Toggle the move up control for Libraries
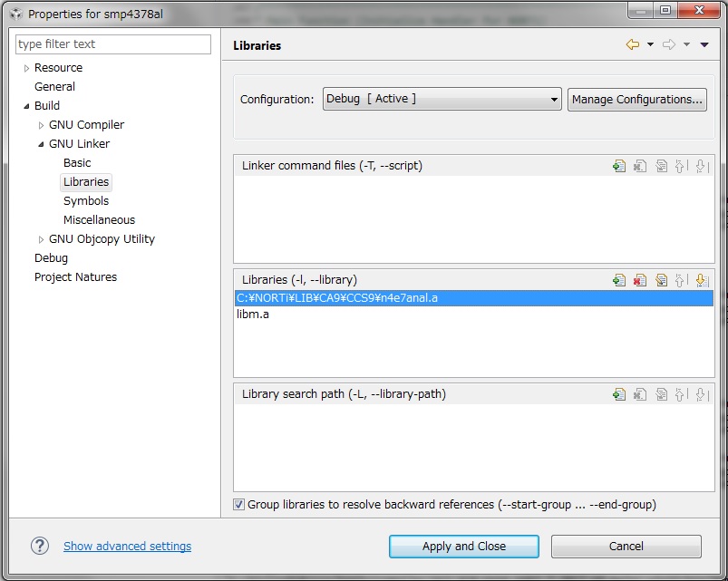Screen dimensions: 728x581 pos(682,279)
